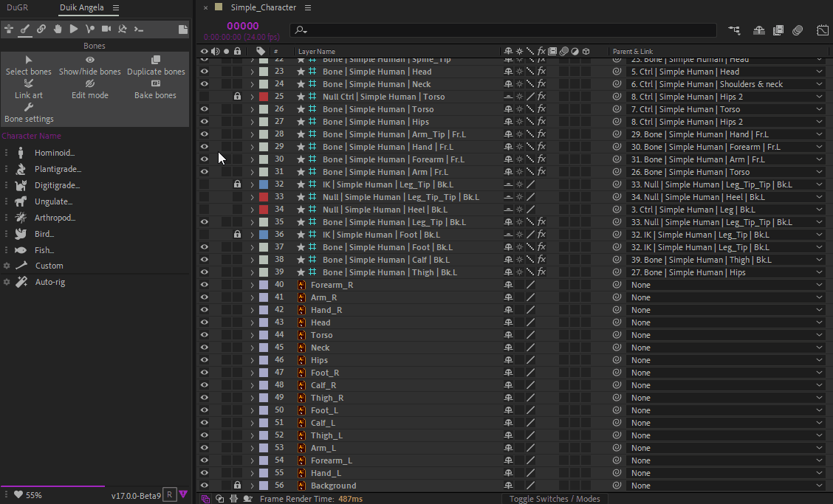Click the red label swatch of layer 33
Image resolution: width=833 pixels, height=504 pixels.
264,197
